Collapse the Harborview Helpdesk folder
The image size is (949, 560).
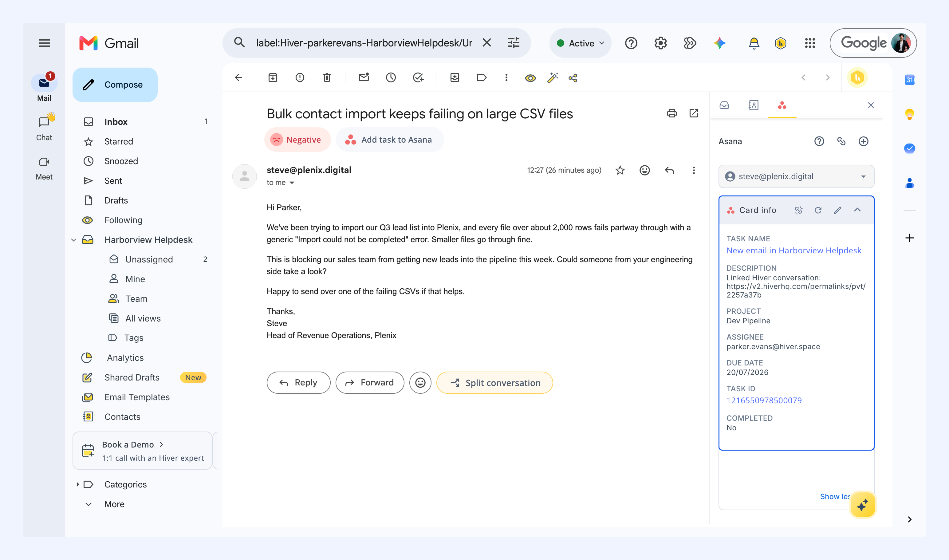click(74, 240)
